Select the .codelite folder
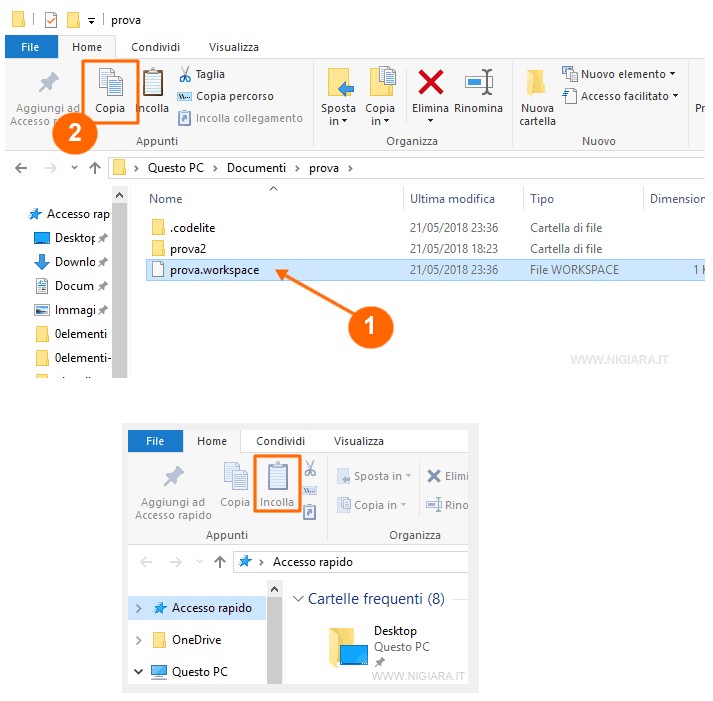Screen dimensions: 713x701 click(x=193, y=227)
